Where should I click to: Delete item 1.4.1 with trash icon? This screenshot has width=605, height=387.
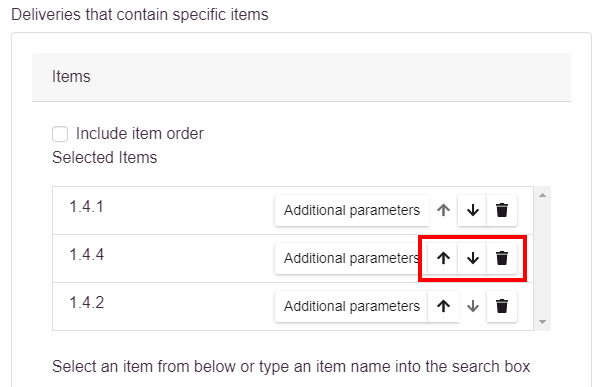[x=502, y=210]
